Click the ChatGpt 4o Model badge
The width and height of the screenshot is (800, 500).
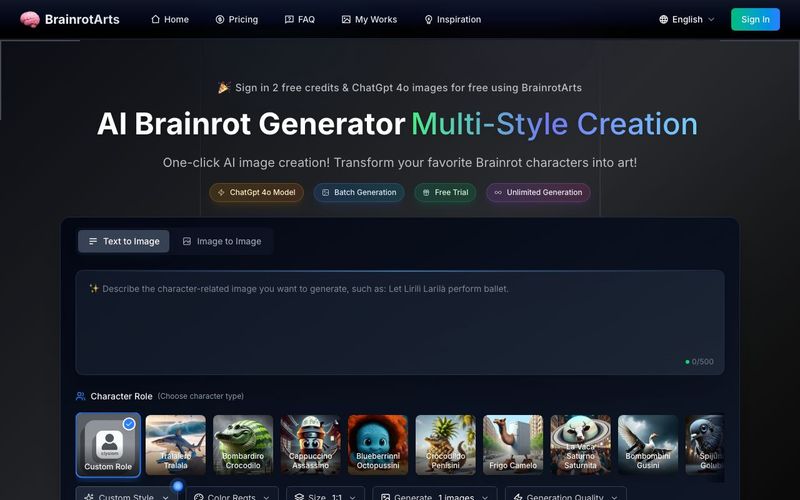click(x=256, y=192)
